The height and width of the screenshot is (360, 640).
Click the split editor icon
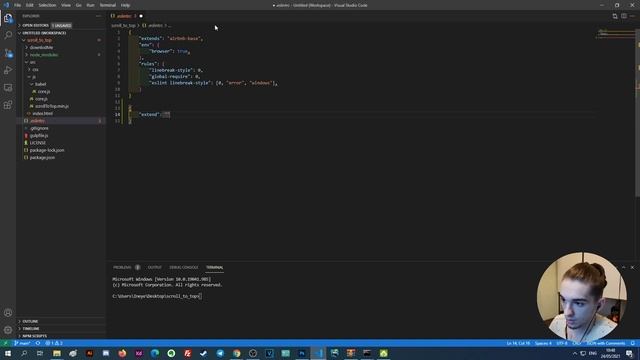click(624, 16)
